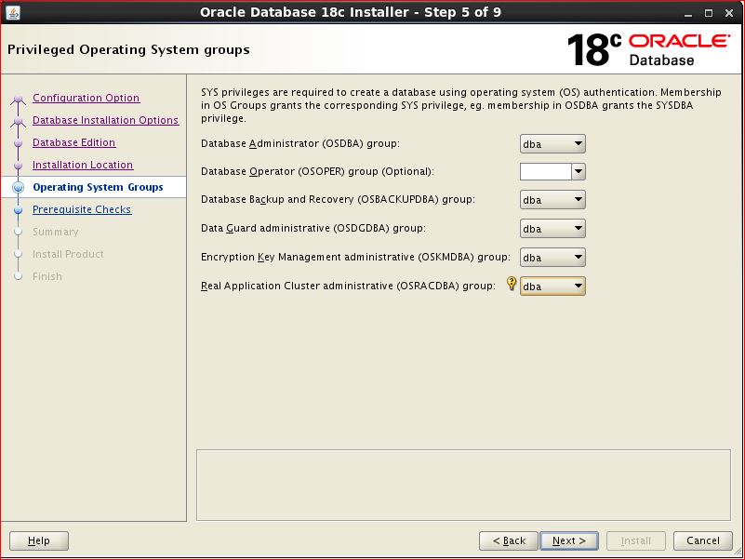The width and height of the screenshot is (745, 560).
Task: Click the window menu icon in title bar
Action: (x=12, y=12)
